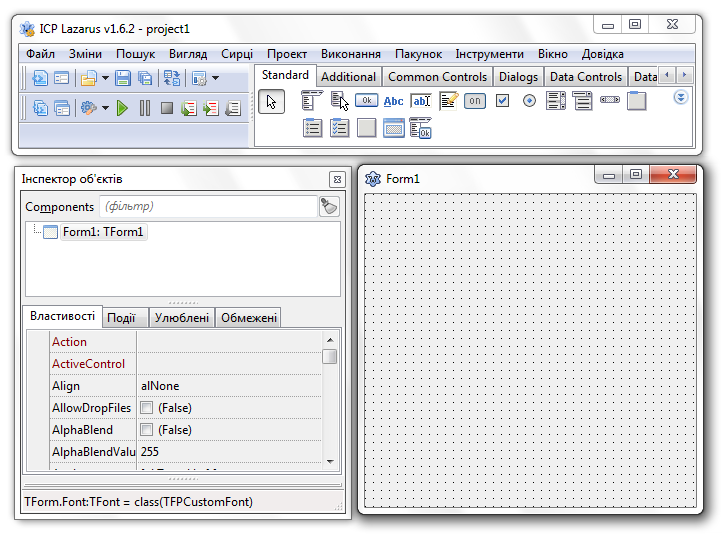Viewport: 724px width, 538px height.
Task: Choose the TComboBox component icon
Action: tap(582, 100)
